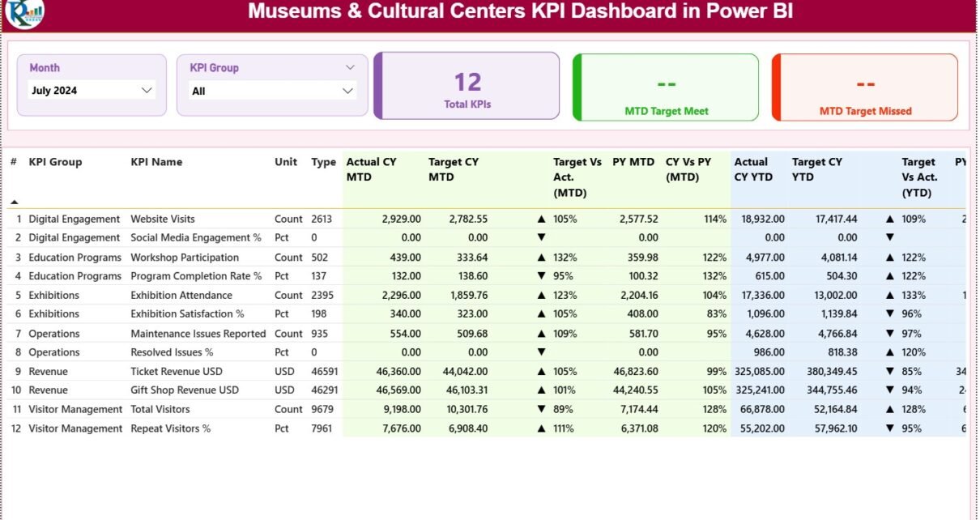980x520 pixels.
Task: Select the MTD Target Missed card
Action: click(x=864, y=87)
